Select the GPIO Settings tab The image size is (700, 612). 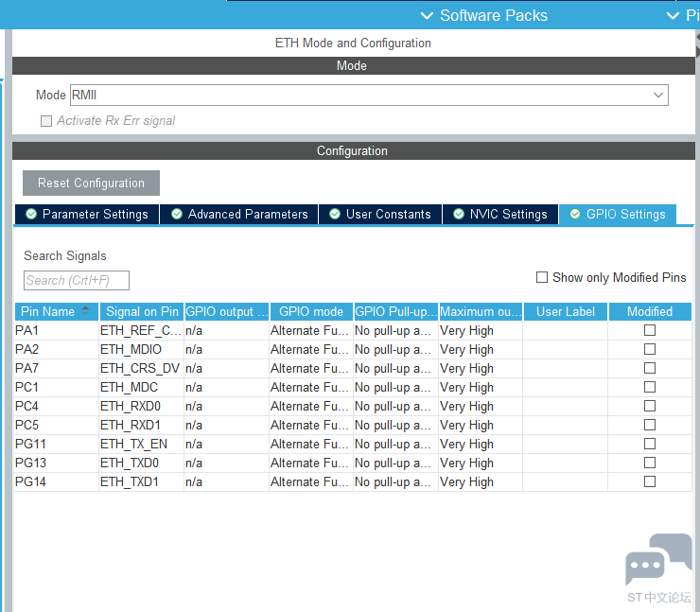[618, 215]
